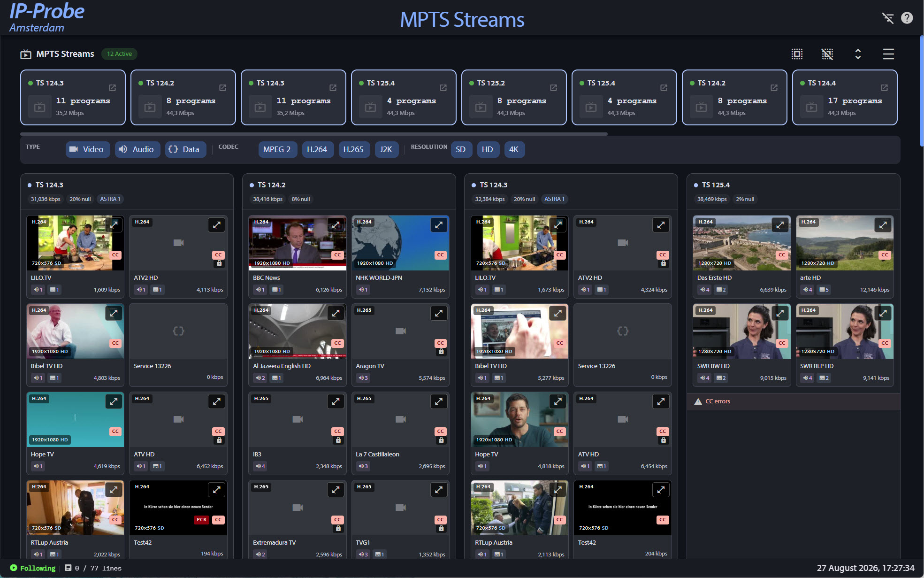
Task: Click the clear filters icon in header
Action: point(887,18)
